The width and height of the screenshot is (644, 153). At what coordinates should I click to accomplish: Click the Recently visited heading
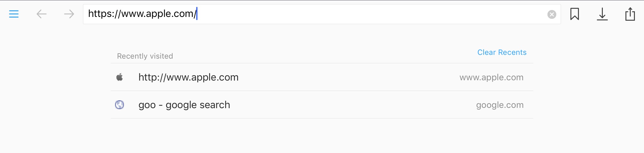(145, 56)
